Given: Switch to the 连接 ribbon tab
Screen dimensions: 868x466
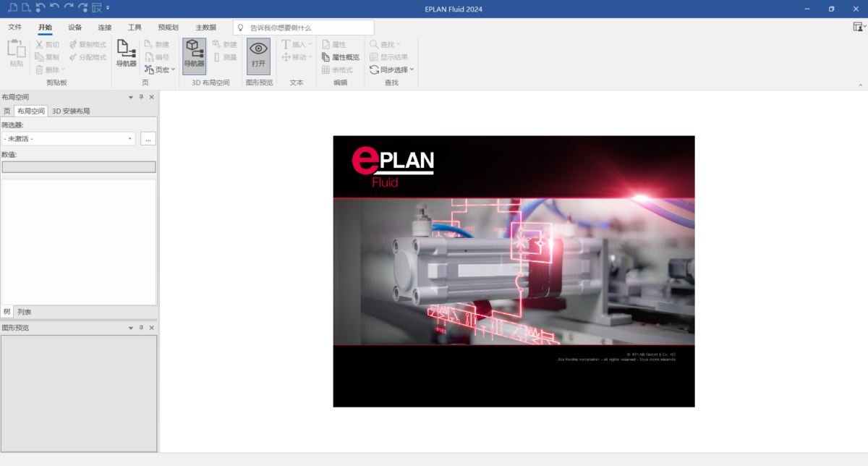Looking at the screenshot, I should click(x=105, y=27).
